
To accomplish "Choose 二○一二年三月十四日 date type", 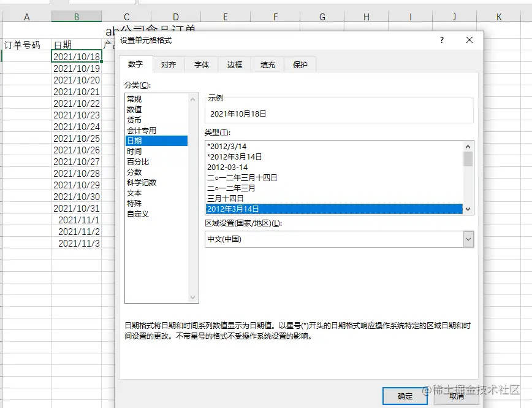I will pos(334,178).
